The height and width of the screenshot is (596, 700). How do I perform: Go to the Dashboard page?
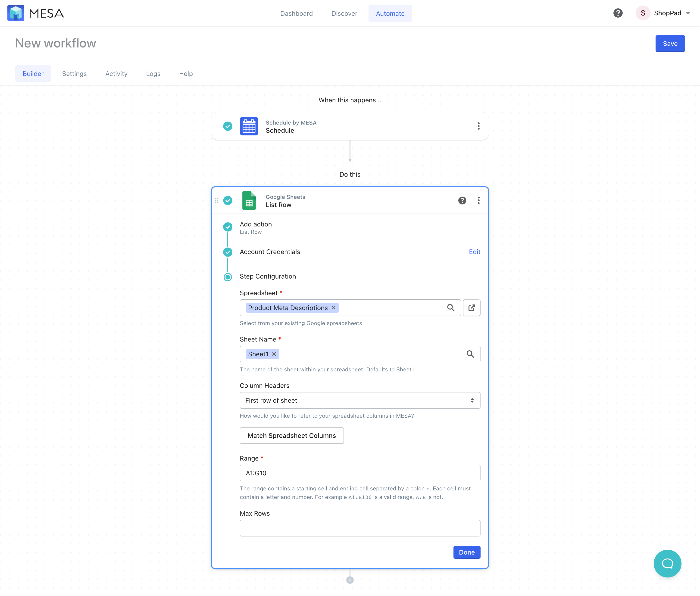click(x=296, y=13)
